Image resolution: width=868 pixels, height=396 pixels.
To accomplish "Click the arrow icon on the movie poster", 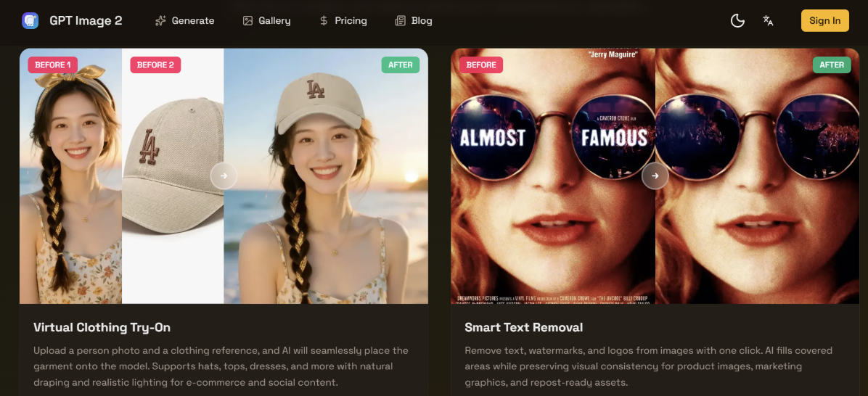I will 655,176.
